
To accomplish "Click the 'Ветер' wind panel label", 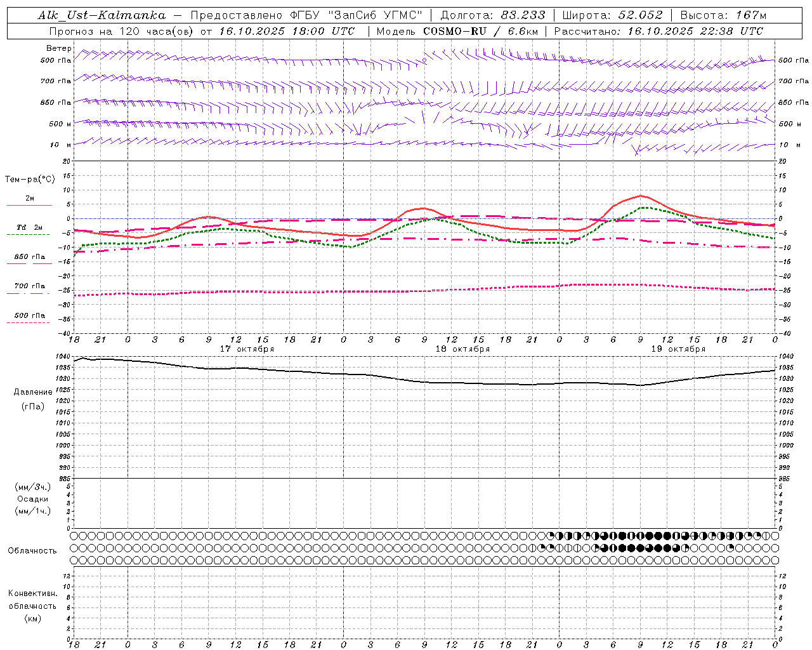I will pos(58,48).
